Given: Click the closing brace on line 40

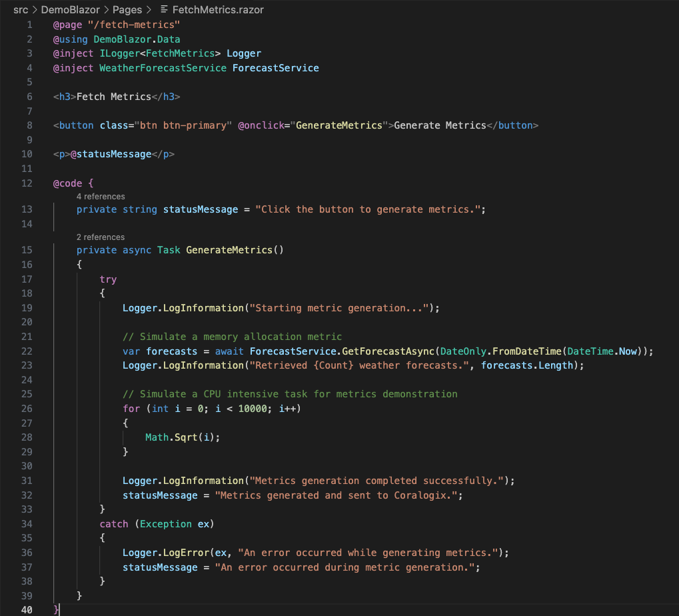Looking at the screenshot, I should 56,609.
